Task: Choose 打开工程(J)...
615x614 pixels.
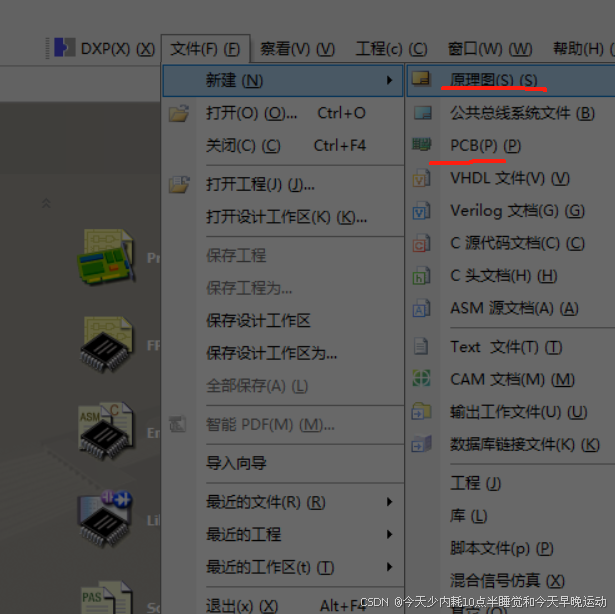Action: 283,185
